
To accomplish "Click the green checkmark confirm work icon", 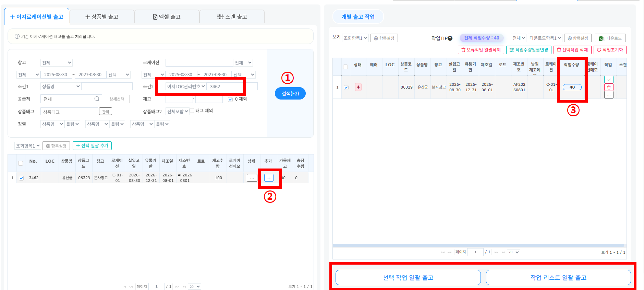I will [609, 80].
